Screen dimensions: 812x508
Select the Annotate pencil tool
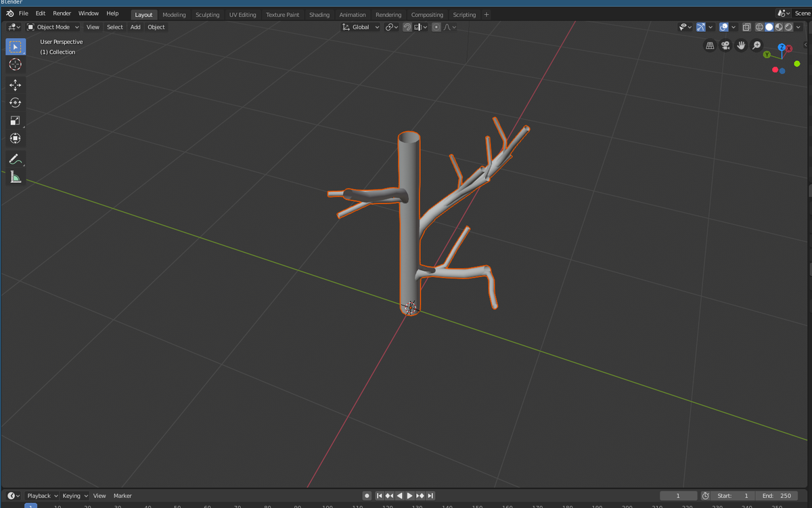(15, 159)
